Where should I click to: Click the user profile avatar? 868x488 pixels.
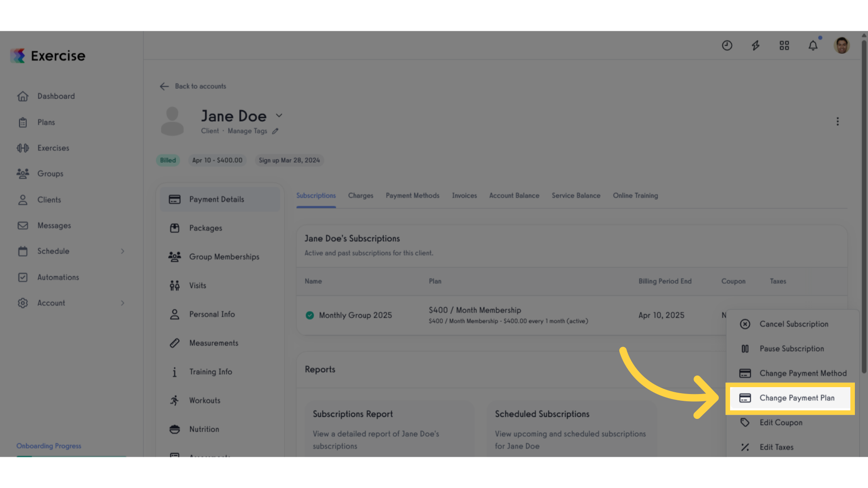(x=842, y=46)
